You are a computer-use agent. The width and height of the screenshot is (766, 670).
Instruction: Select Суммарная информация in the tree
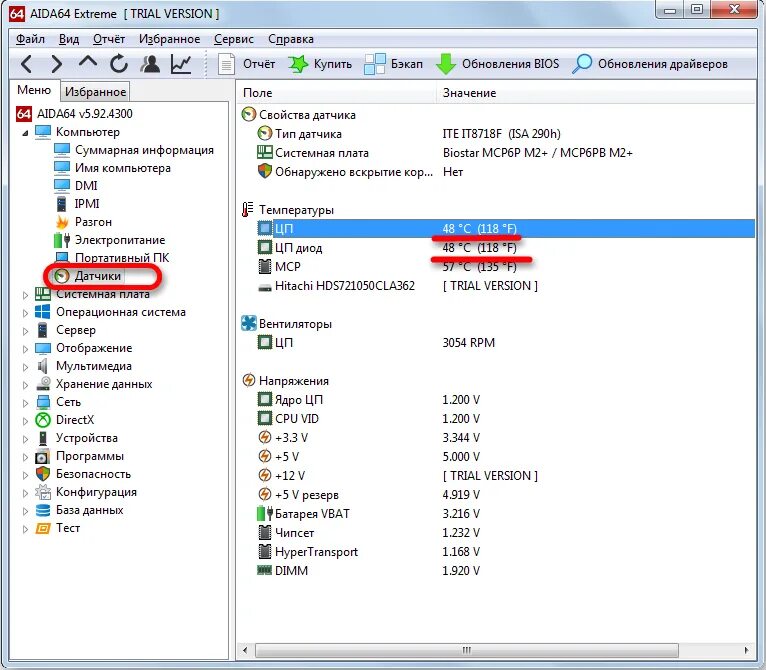(x=144, y=150)
